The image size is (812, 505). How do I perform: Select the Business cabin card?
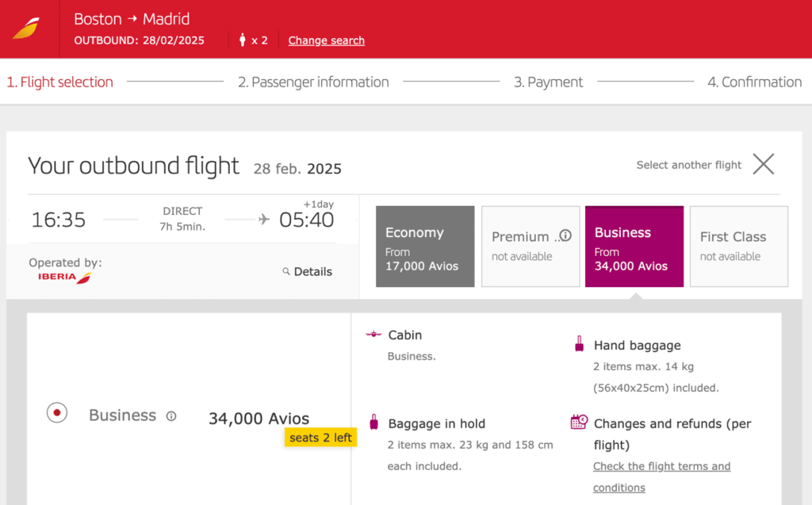coord(634,246)
